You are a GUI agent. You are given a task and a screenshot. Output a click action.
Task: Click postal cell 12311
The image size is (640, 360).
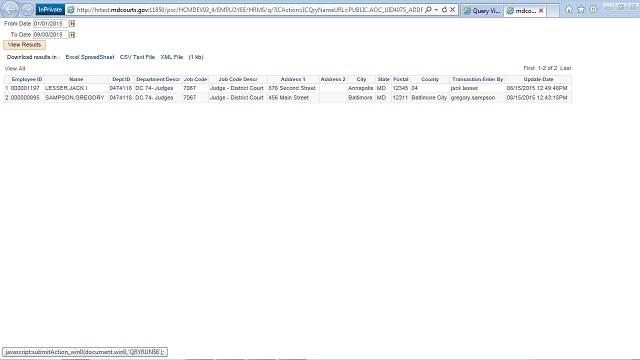(400, 98)
